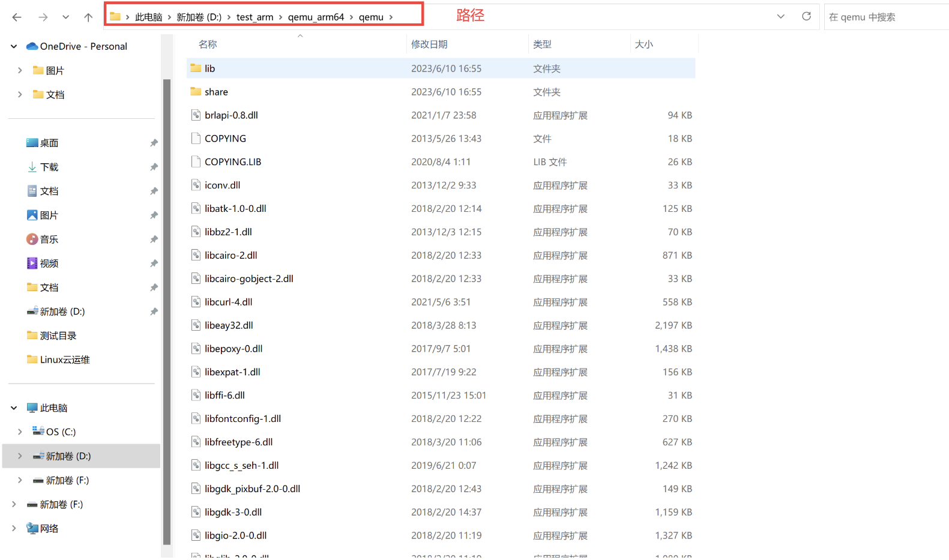
Task: Expand the 网络 tree node
Action: coord(14,528)
